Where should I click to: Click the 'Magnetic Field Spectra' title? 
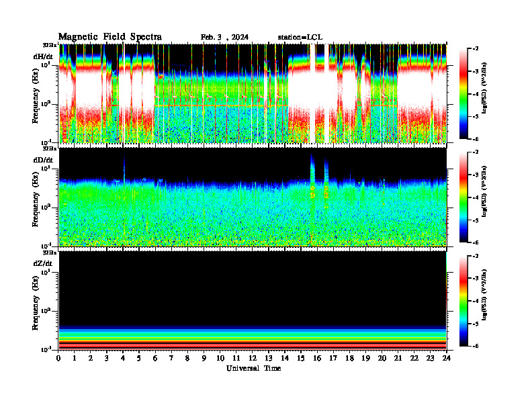coord(110,37)
